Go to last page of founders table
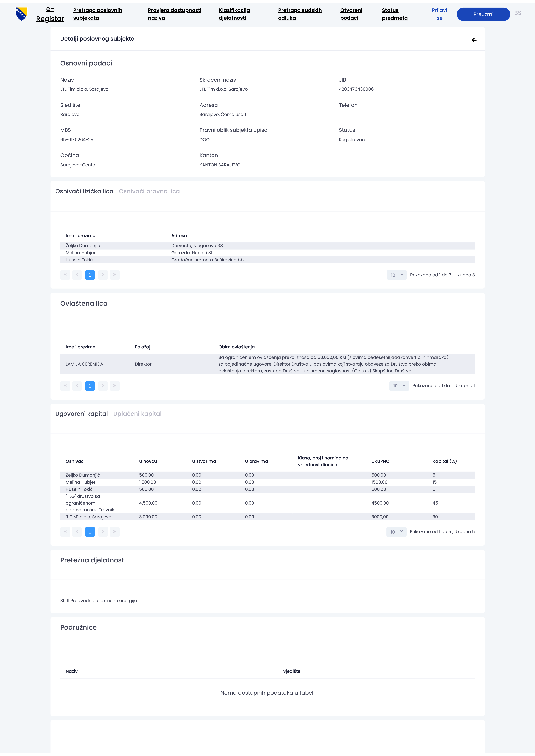This screenshot has width=535, height=756. [x=115, y=275]
